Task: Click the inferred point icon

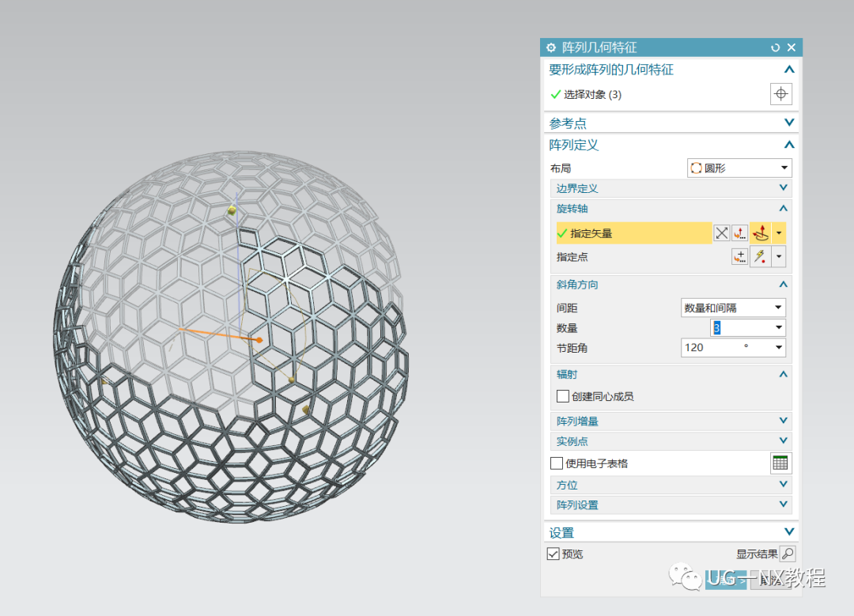Action: (x=761, y=256)
